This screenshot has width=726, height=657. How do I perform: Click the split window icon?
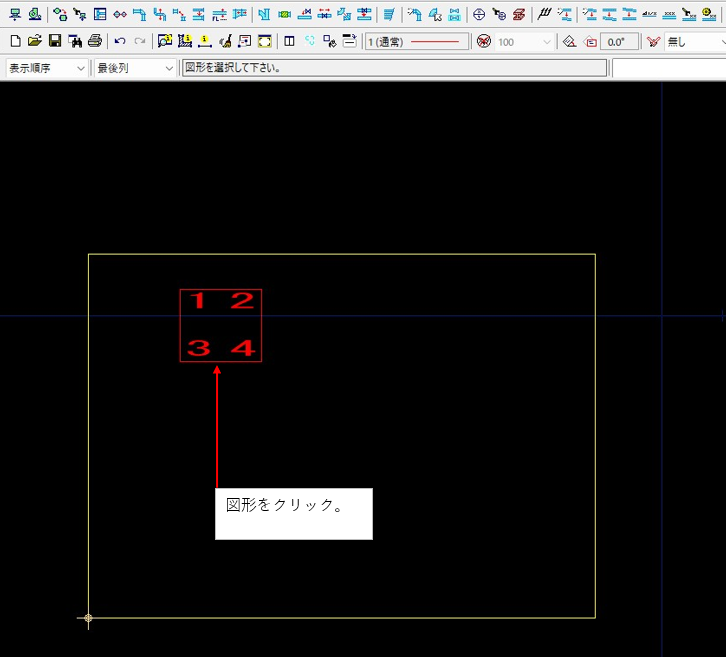point(289,42)
